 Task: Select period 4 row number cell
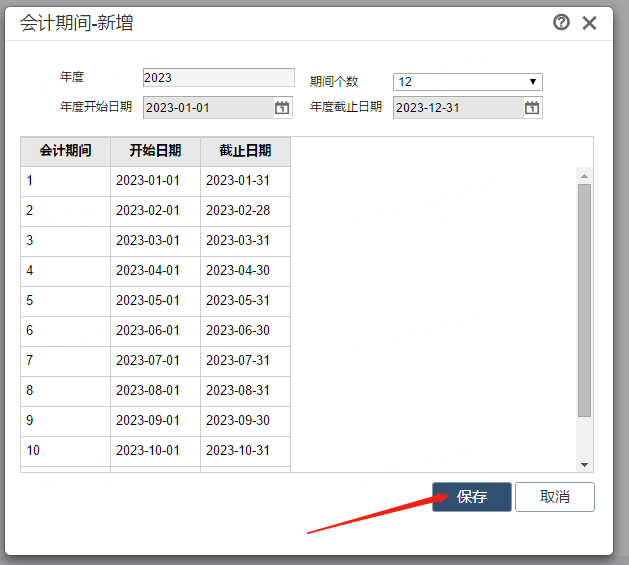click(x=65, y=271)
